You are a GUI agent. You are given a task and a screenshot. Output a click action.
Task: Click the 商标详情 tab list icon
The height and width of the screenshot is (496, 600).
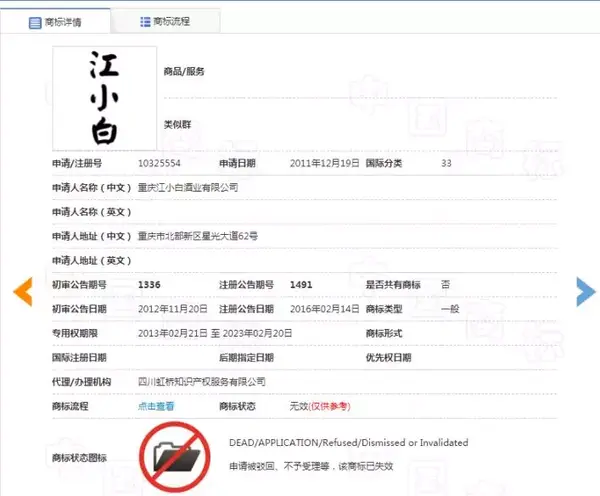coord(35,23)
